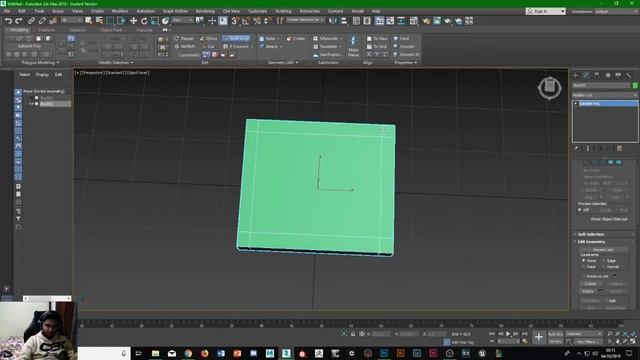Click the Make Planar ribbon icon
The image size is (640, 360).
coord(353,46)
